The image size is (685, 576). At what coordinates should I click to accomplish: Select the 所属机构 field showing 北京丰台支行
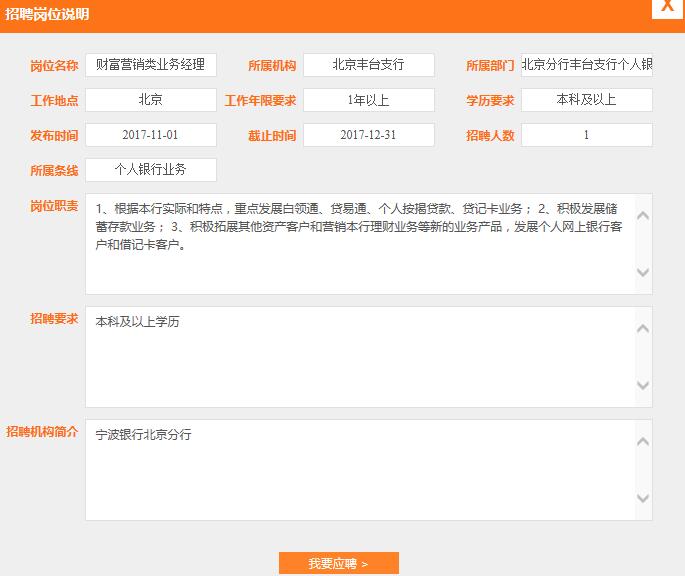(x=369, y=65)
